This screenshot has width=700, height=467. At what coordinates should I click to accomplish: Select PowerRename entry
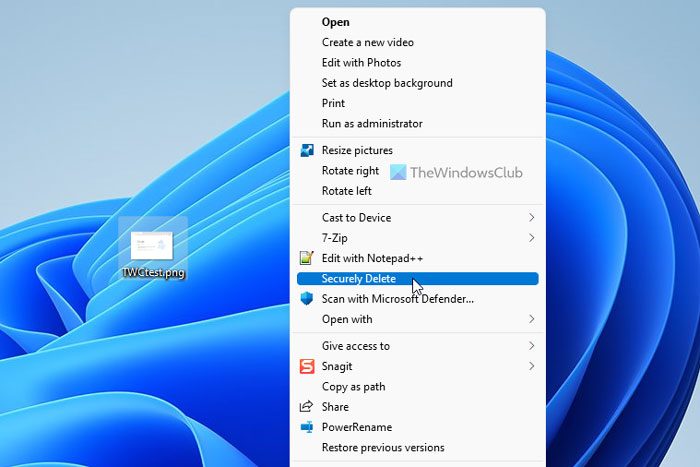click(x=417, y=427)
